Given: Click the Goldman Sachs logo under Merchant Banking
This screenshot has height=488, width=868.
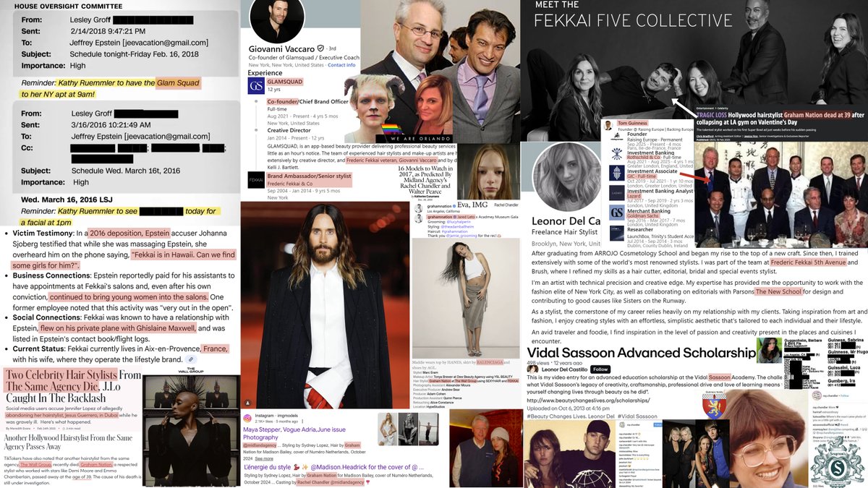Looking at the screenshot, I should coord(618,211).
